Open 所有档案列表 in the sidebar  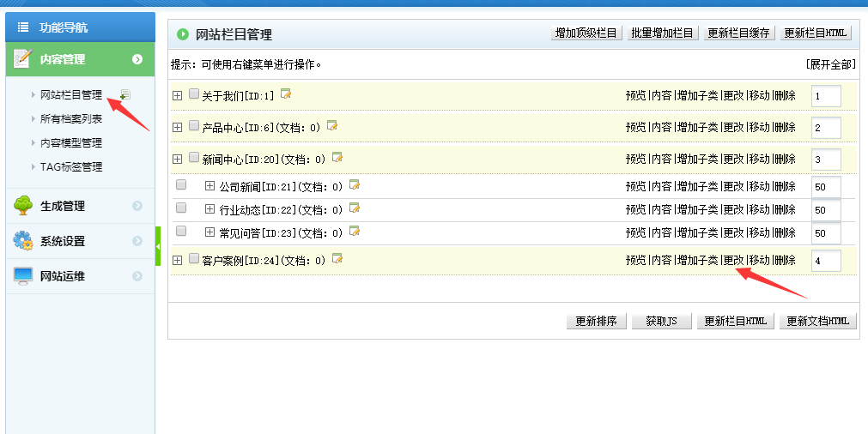tap(71, 119)
